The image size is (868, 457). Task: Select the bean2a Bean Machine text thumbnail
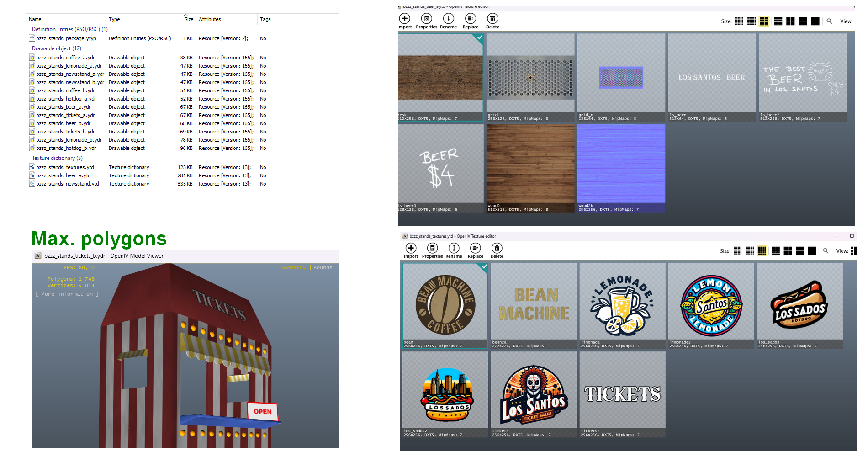coord(534,306)
